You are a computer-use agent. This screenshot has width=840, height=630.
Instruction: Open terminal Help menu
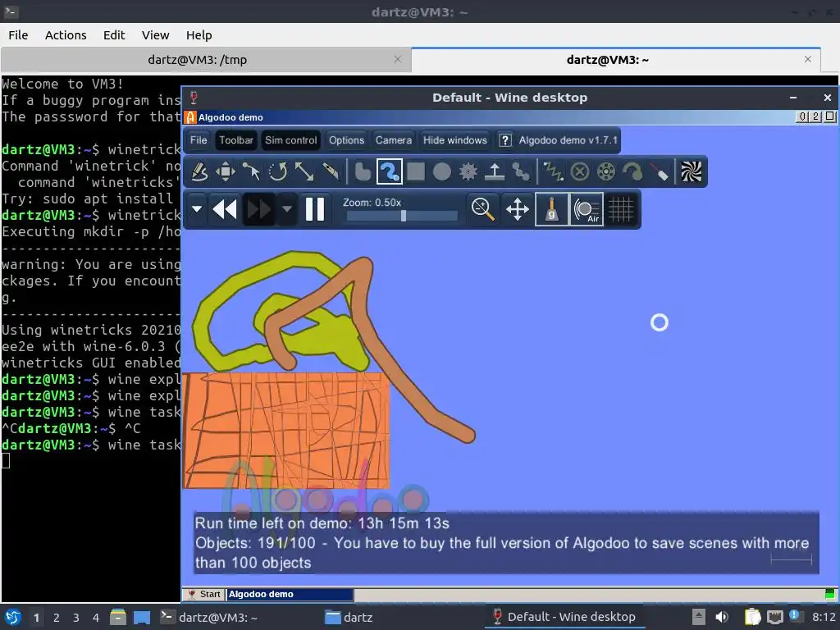[199, 34]
